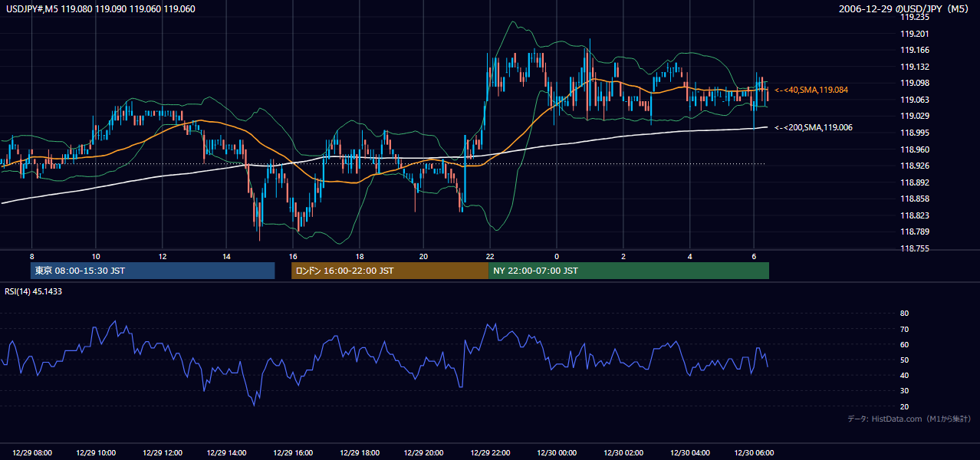Click the 118.960 price axis label

pyautogui.click(x=915, y=149)
